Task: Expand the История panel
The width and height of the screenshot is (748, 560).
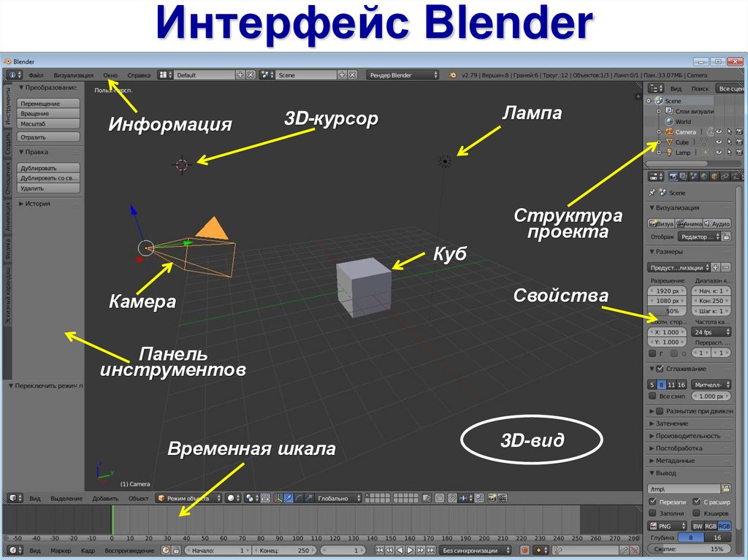Action: [x=34, y=204]
